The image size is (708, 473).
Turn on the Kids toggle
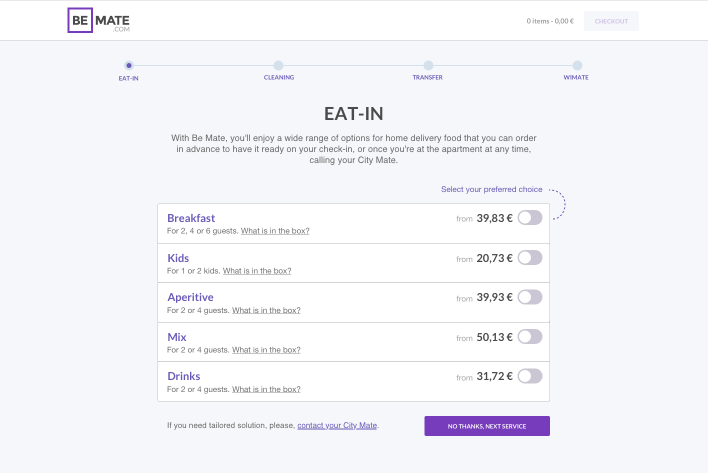530,258
